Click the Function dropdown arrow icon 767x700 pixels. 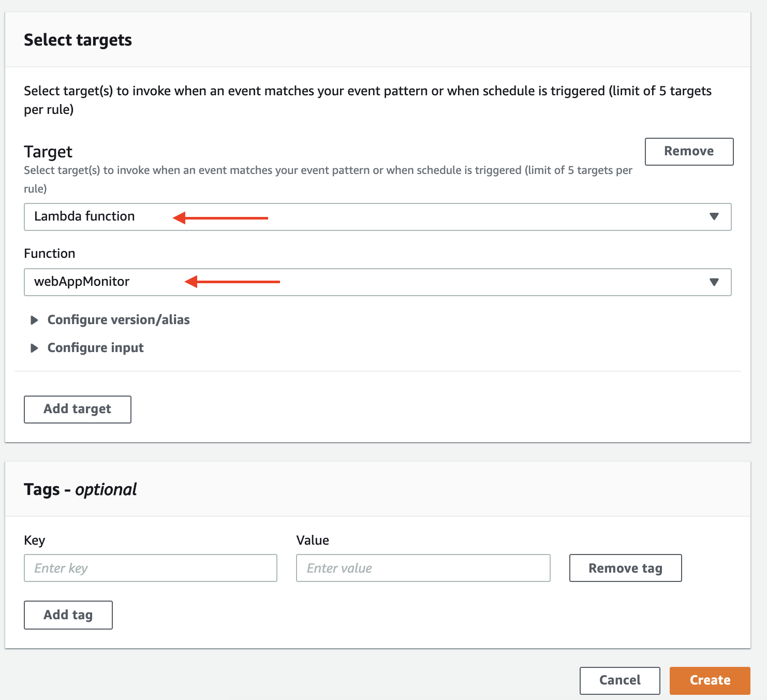pos(714,282)
